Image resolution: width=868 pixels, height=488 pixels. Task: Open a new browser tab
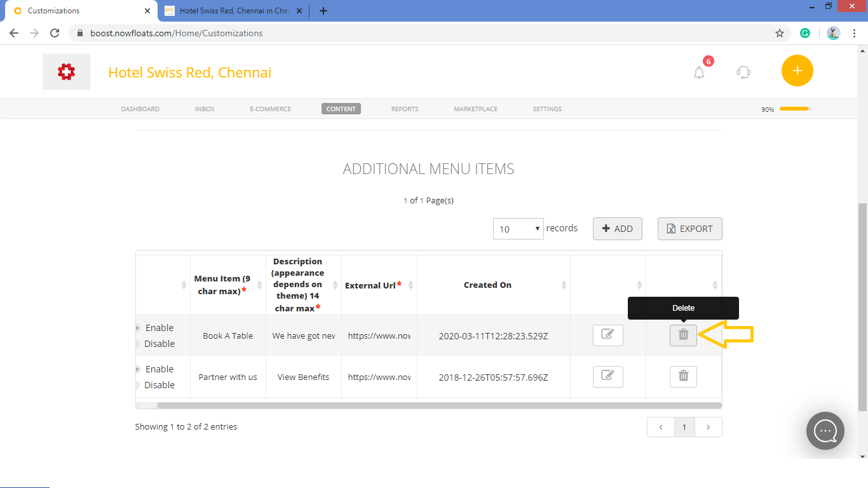(x=323, y=11)
